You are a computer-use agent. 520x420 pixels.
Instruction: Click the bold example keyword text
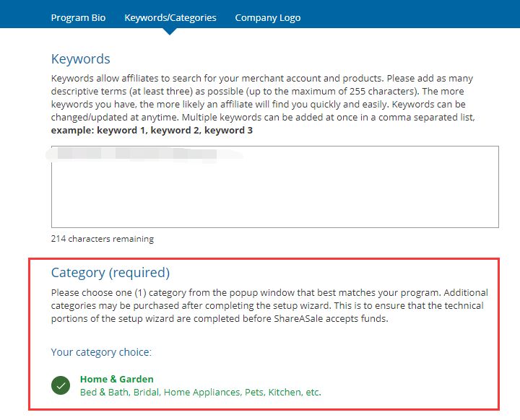(x=152, y=131)
